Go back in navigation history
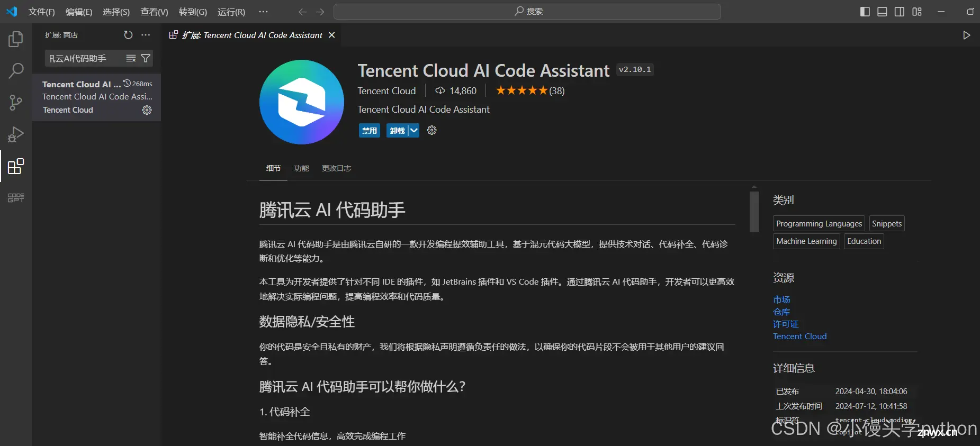Viewport: 980px width, 446px height. 302,12
